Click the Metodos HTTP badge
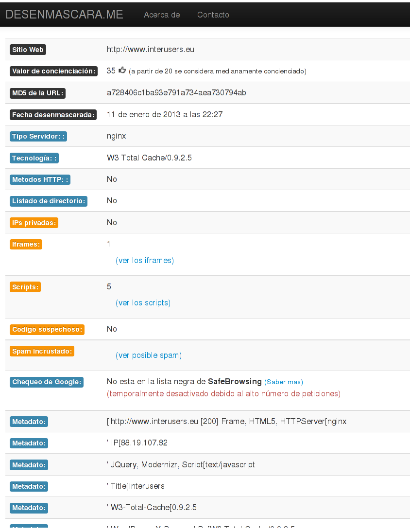Viewport: 410px width, 532px height. 40,179
